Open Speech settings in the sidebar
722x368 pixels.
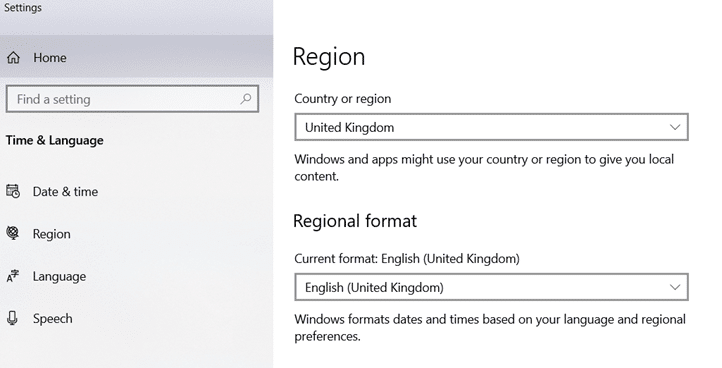pyautogui.click(x=136, y=318)
